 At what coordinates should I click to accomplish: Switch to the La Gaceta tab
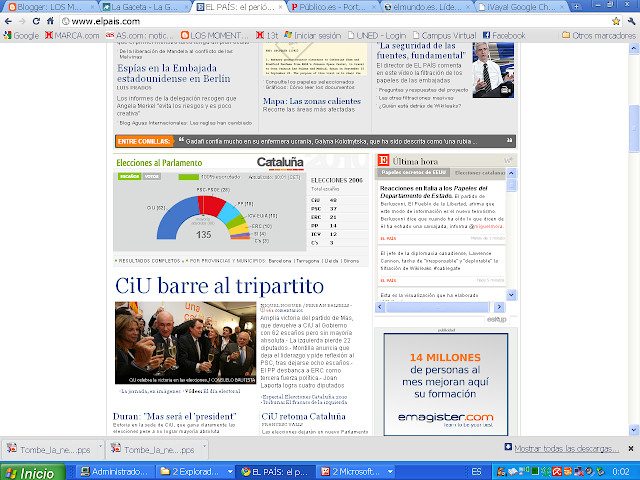[145, 7]
